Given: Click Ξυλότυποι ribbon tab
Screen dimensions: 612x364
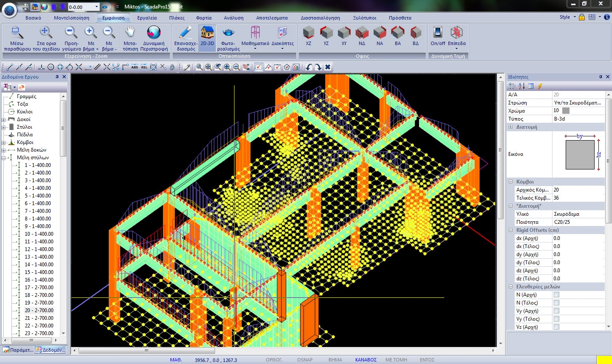Looking at the screenshot, I should click(365, 18).
